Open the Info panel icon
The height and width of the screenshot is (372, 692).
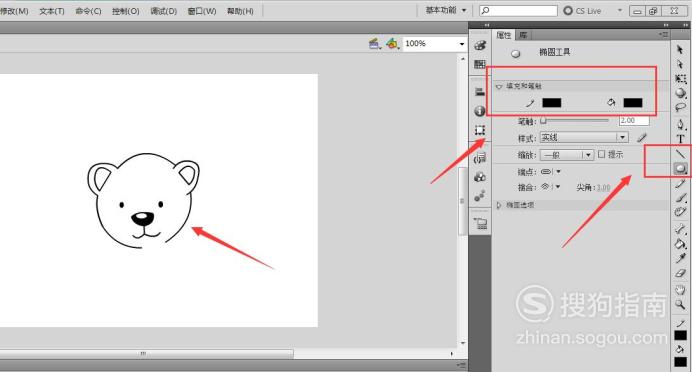point(480,111)
